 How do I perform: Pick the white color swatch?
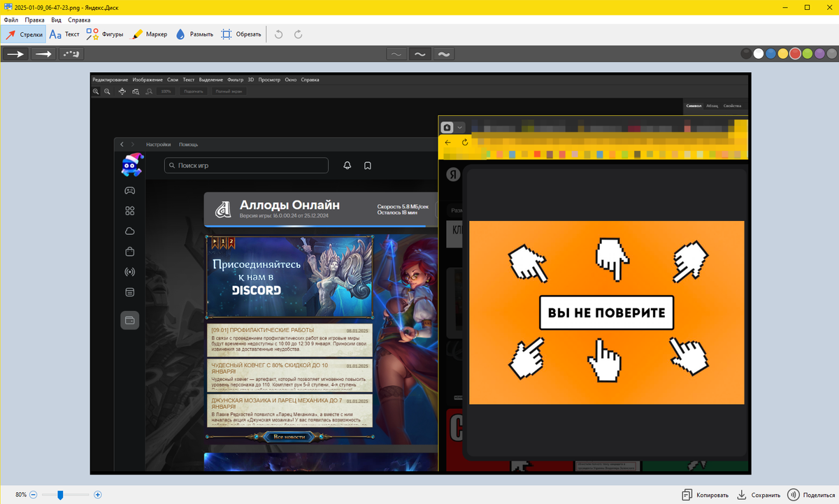click(759, 54)
